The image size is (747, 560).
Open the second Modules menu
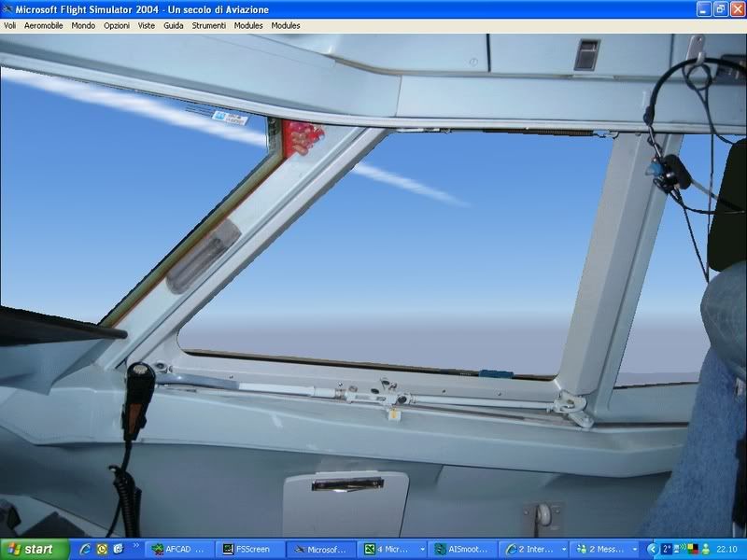pos(286,26)
